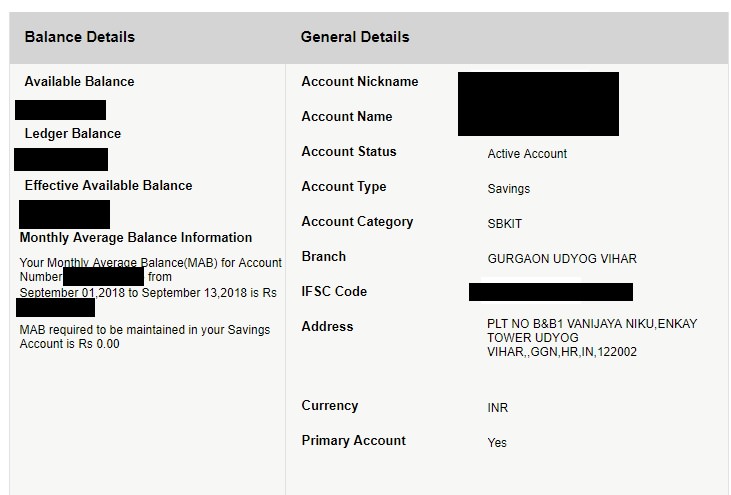Select the GURGAON UDYOG VIHAR branch value
Viewport: 731px width, 495px height.
561,259
